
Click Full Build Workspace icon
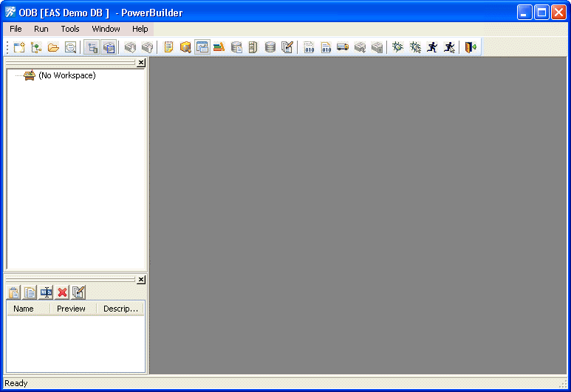click(x=326, y=47)
